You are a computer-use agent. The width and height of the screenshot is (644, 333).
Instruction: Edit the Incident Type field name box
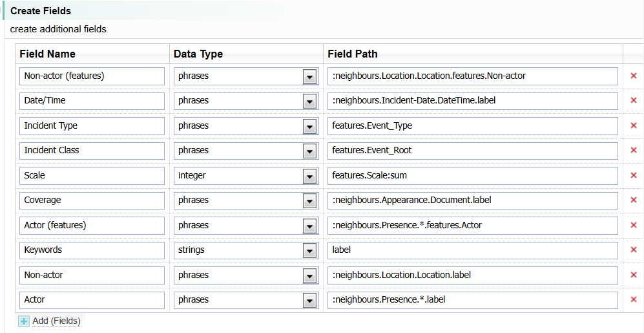[x=92, y=126]
